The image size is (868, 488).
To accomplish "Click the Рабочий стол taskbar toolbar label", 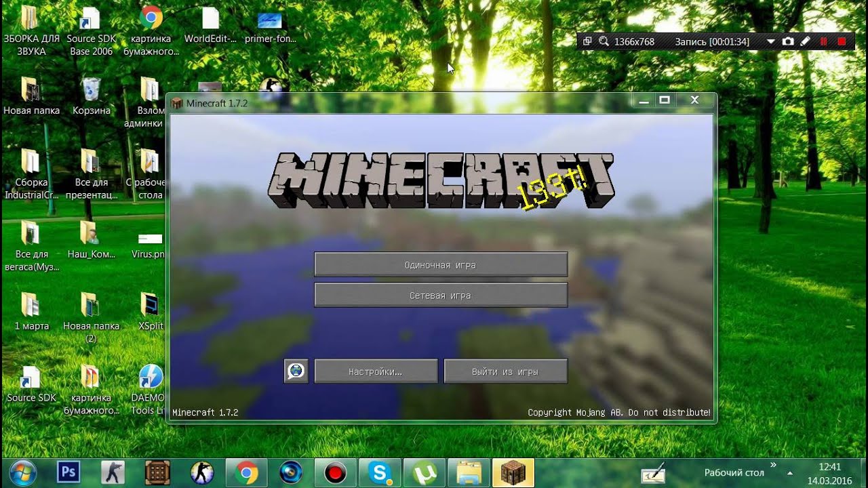I will point(734,472).
